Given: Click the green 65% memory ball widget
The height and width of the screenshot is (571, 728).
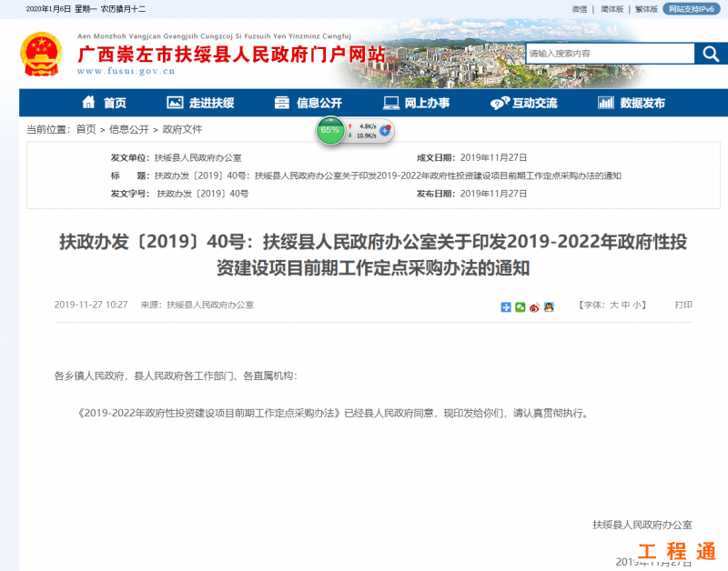Looking at the screenshot, I should [x=329, y=130].
